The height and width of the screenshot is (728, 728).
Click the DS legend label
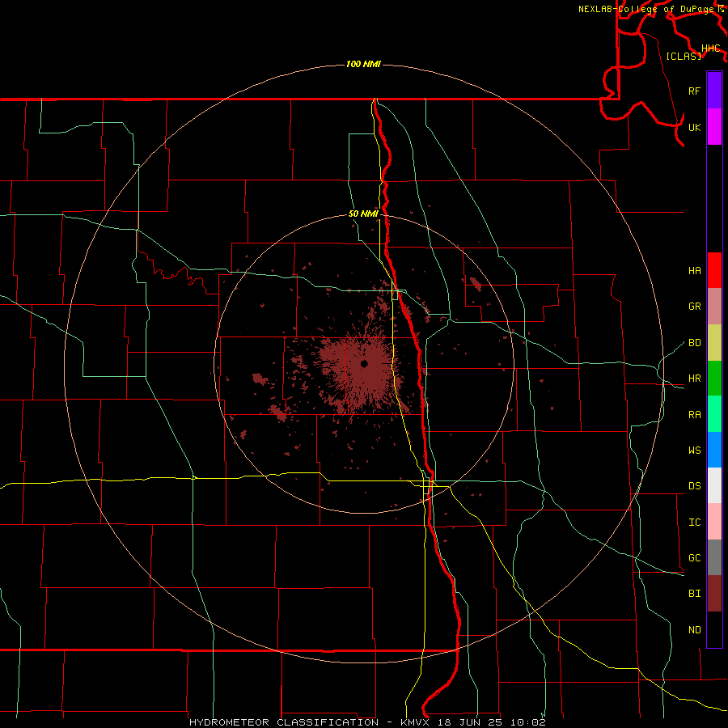(694, 486)
